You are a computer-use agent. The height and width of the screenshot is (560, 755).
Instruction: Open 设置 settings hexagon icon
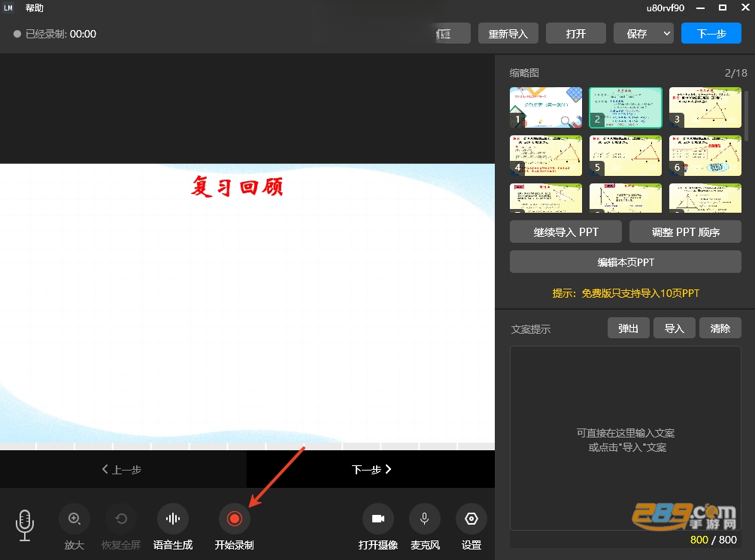(471, 519)
